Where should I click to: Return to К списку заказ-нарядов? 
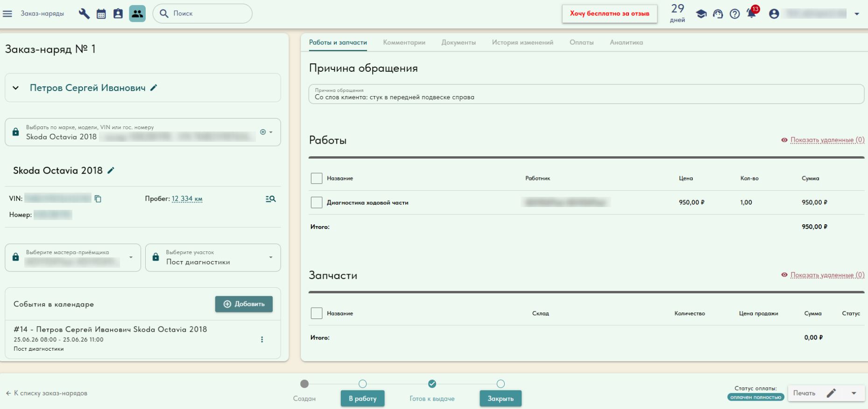[47, 393]
